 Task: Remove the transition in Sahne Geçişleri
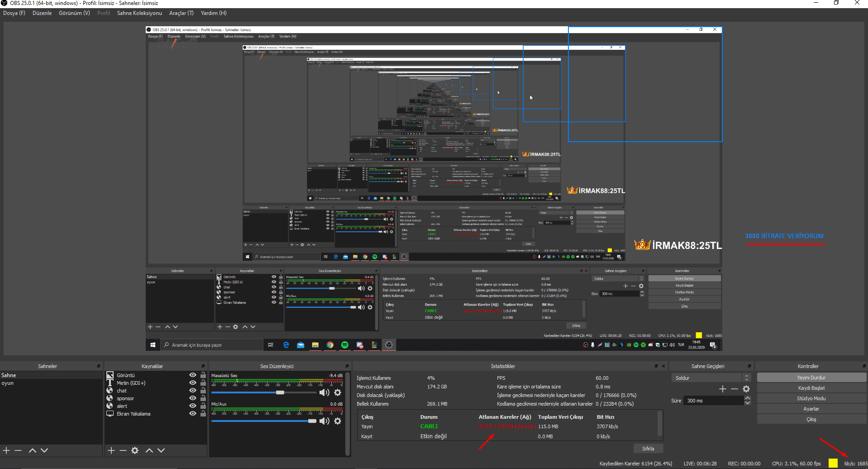point(734,389)
